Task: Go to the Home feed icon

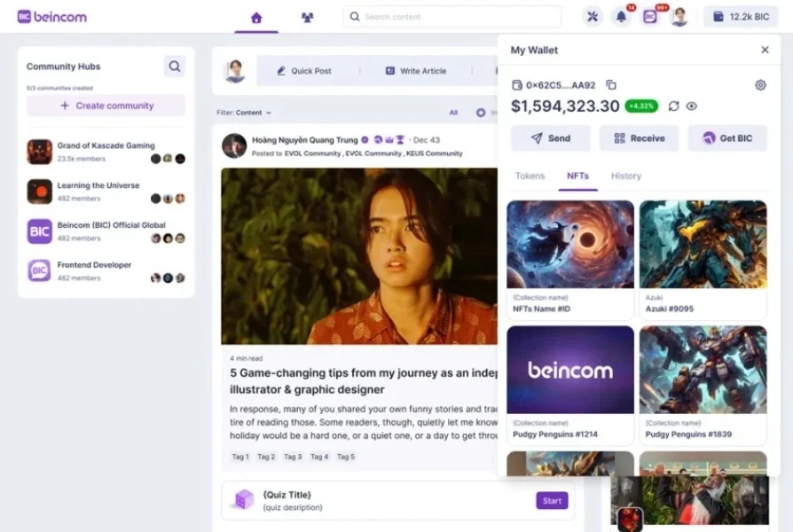Action: (x=256, y=19)
